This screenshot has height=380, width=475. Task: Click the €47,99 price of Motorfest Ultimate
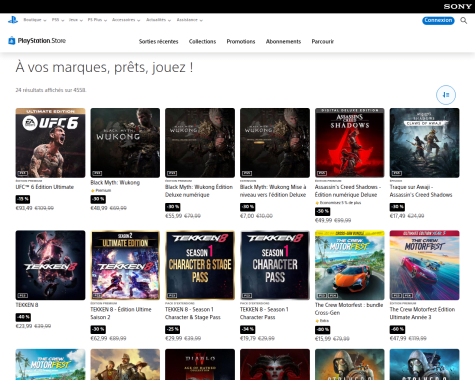point(398,338)
